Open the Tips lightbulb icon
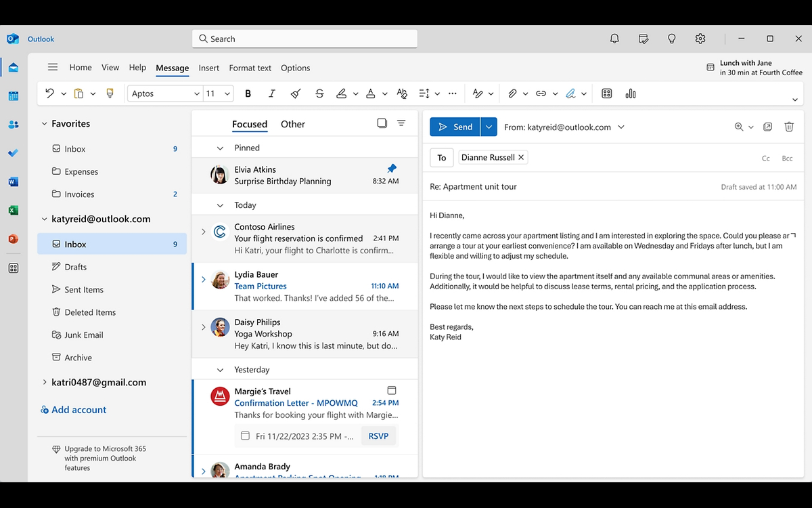The width and height of the screenshot is (812, 508). [x=671, y=39]
